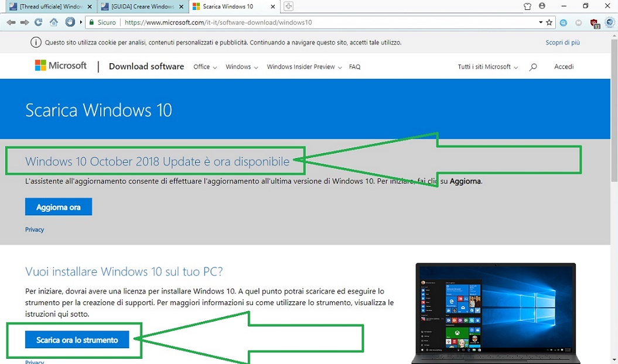Open the Privacy link under Aggiorna ora
Screen dimensions: 618x364
35,229
